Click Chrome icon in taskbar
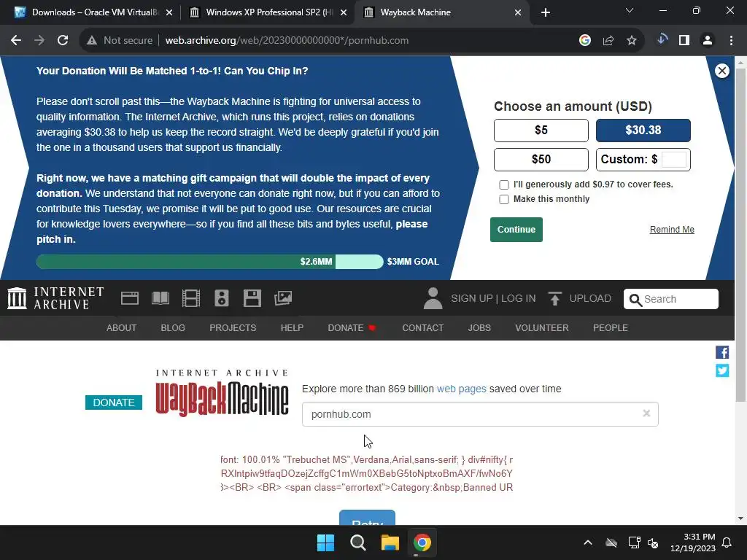The height and width of the screenshot is (560, 747). tap(422, 542)
